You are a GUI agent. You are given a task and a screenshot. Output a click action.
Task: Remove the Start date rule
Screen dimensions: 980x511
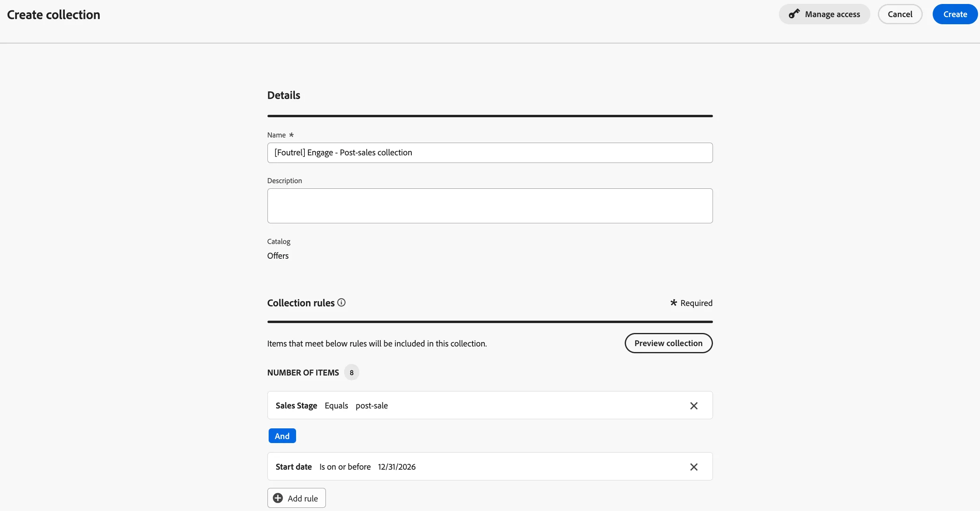693,467
